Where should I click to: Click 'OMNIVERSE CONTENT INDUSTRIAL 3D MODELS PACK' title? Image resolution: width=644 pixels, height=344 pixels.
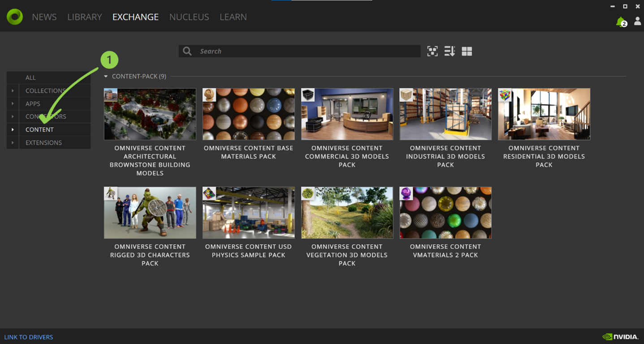click(445, 156)
